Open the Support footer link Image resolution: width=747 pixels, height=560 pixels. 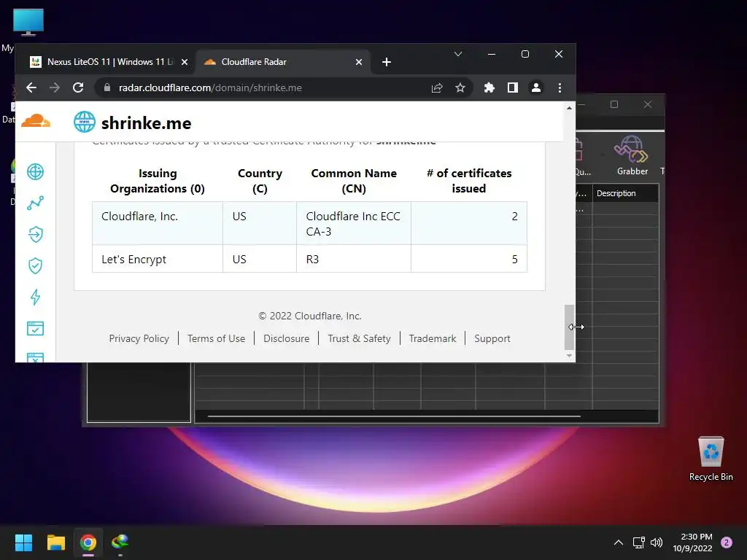coord(492,338)
